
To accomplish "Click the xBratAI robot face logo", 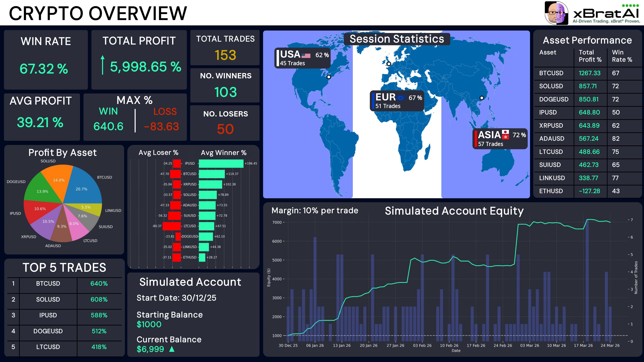I will (x=556, y=13).
